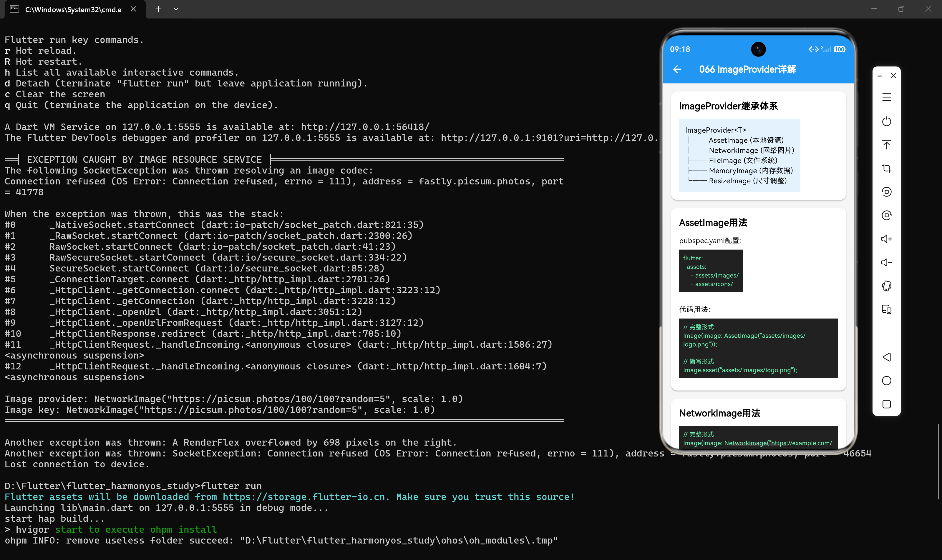The width and height of the screenshot is (942, 560).
Task: Click the battery 100 indicator on phone
Action: point(840,49)
